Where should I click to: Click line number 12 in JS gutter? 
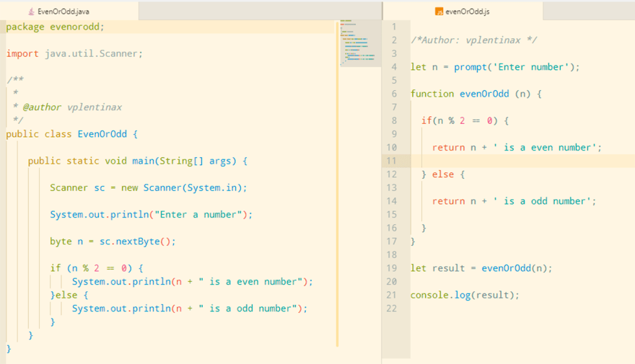391,174
